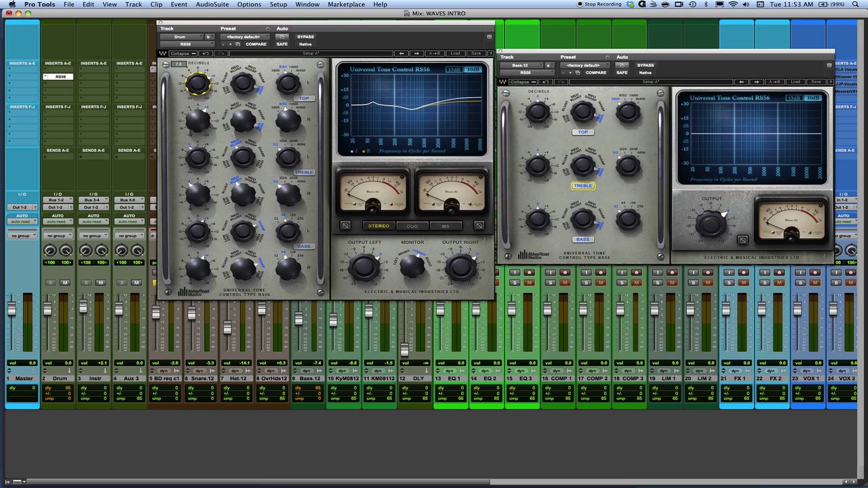Viewport: 868px width, 488px height.
Task: Click BYPASS in the Bass.12 RS56 plugin window
Action: [646, 65]
